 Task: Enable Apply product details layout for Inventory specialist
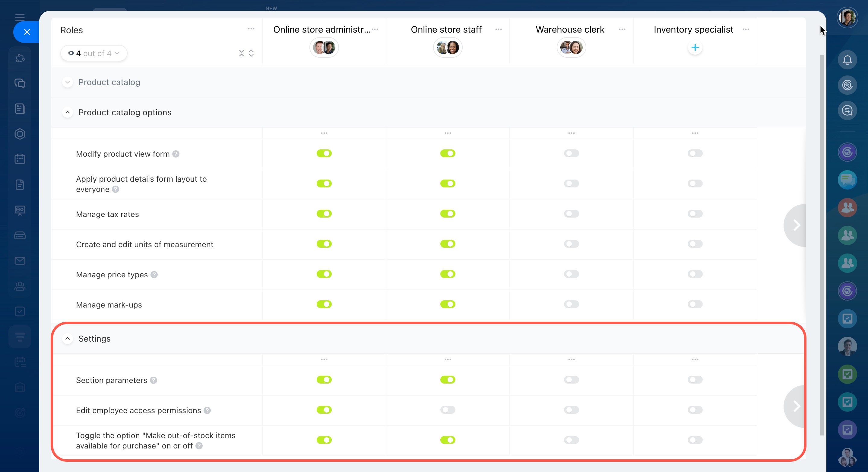pos(695,183)
